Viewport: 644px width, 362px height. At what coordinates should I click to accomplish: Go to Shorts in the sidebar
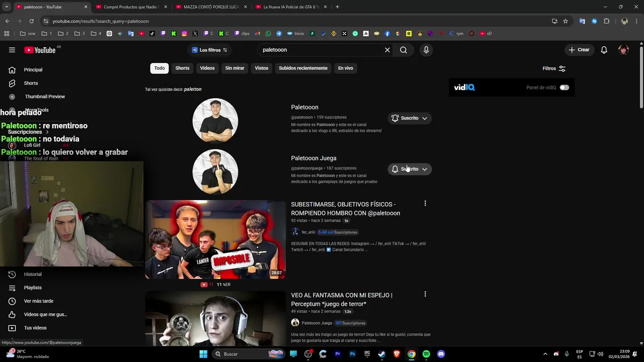pos(31,83)
